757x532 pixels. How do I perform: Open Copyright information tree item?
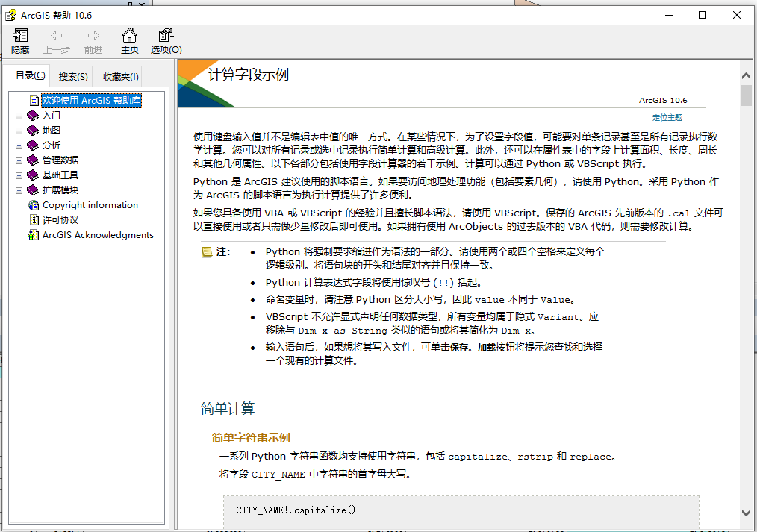click(x=90, y=205)
